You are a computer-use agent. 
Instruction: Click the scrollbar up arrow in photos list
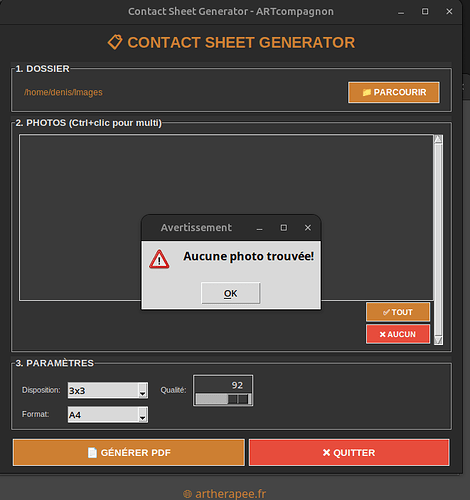pos(438,139)
